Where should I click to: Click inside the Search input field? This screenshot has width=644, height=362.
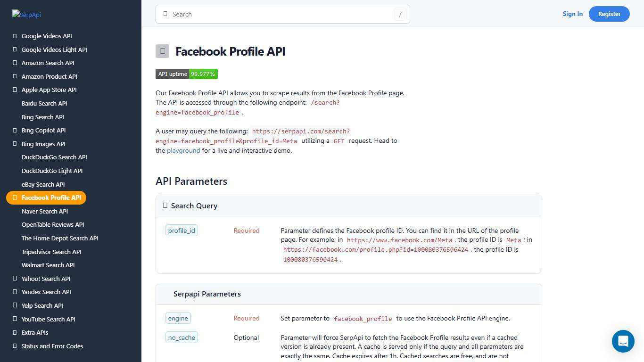283,14
